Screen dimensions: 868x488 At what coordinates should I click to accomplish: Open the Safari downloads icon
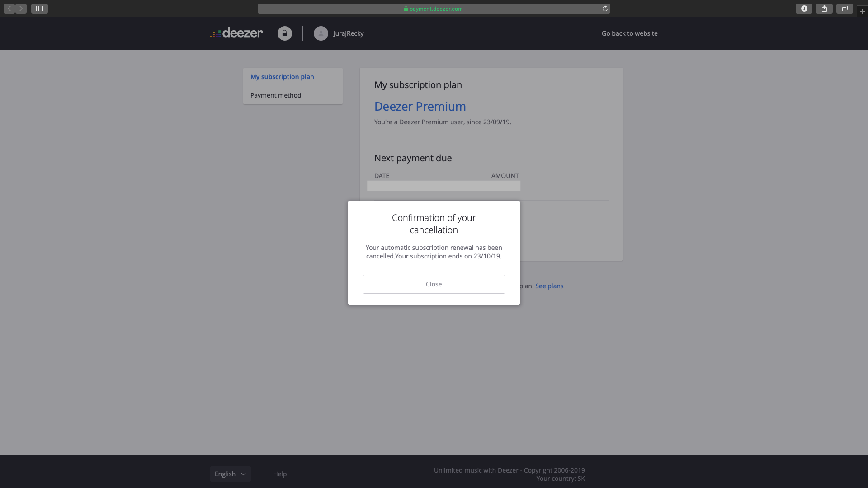click(804, 9)
